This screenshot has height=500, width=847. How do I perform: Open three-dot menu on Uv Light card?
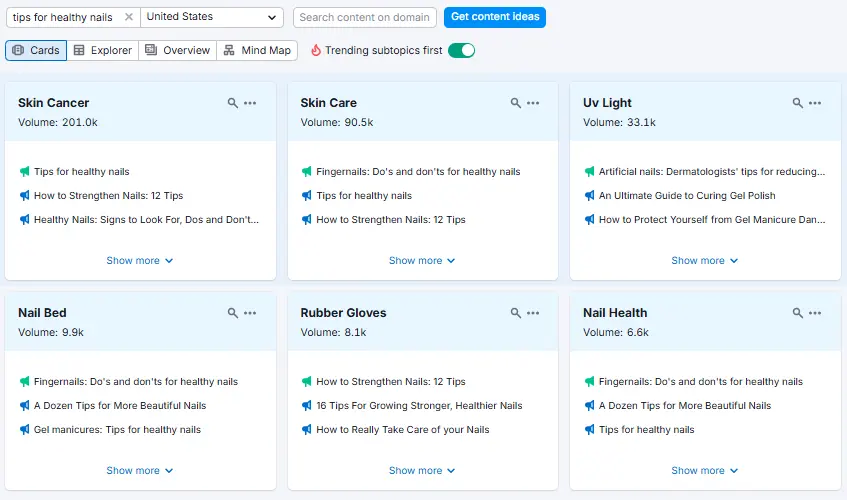(x=816, y=103)
